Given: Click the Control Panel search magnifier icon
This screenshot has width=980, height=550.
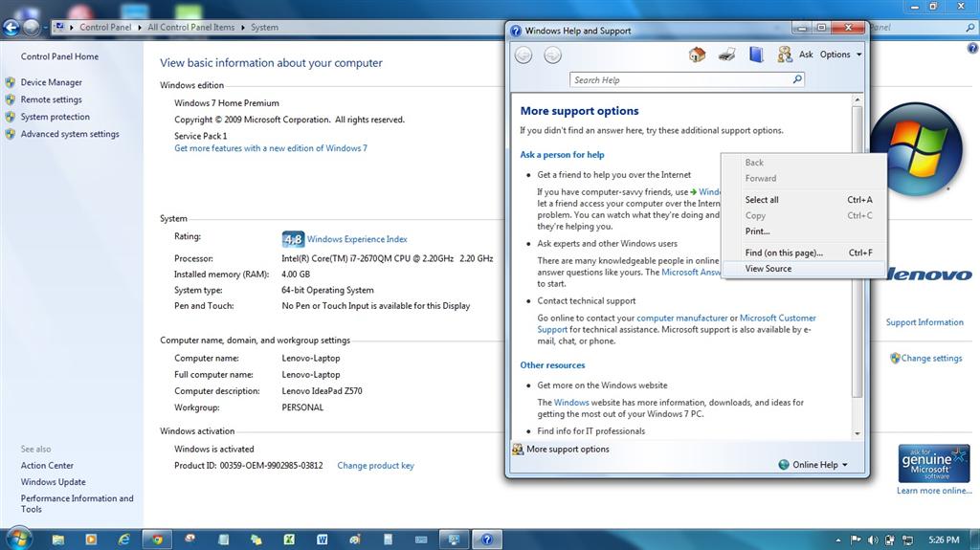Looking at the screenshot, I should tap(970, 28).
